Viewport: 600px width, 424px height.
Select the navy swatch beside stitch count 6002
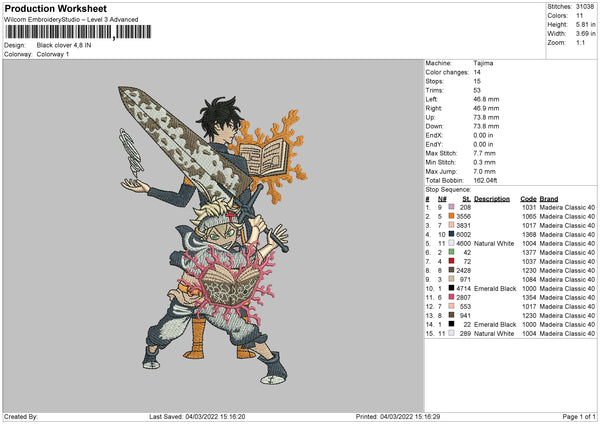452,234
